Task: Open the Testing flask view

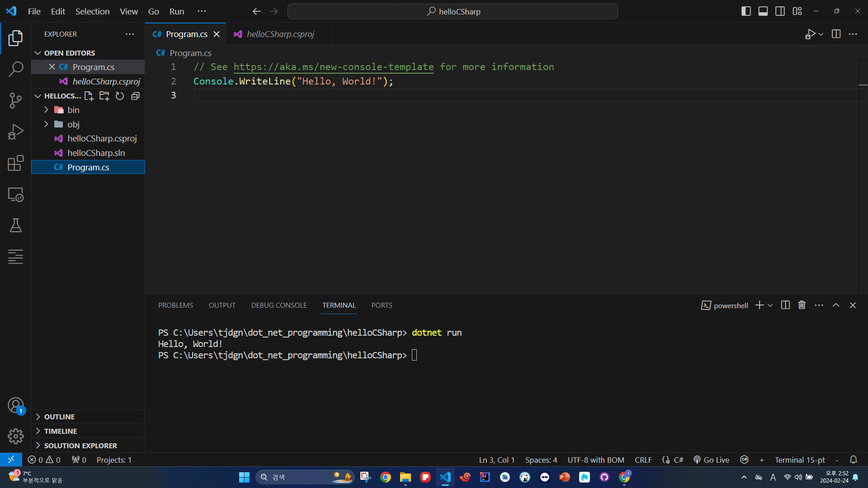Action: point(15,225)
